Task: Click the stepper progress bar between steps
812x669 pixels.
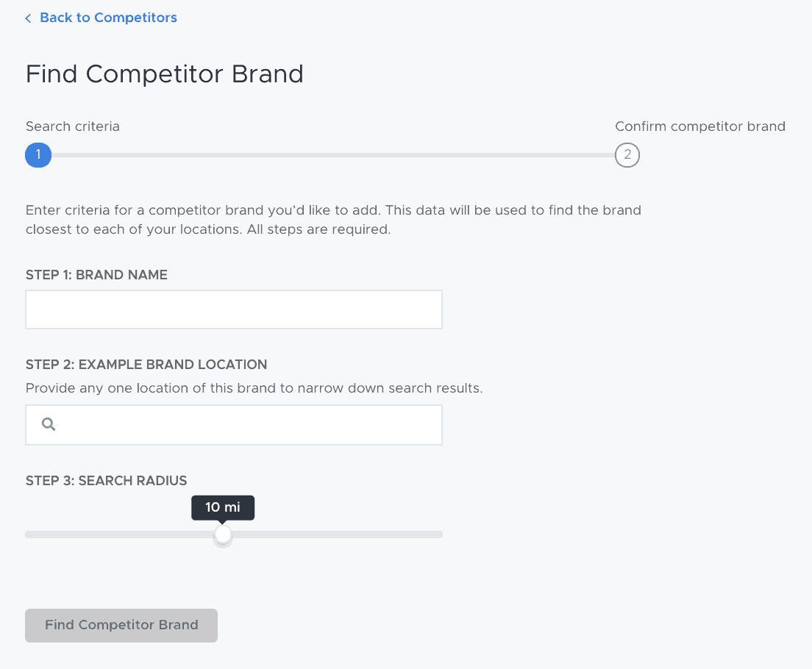Action: (331, 155)
